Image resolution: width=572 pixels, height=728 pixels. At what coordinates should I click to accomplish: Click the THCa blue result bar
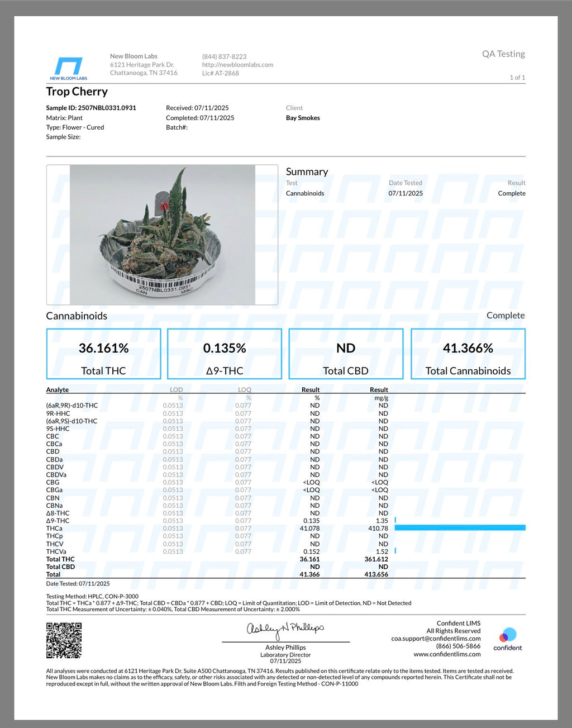point(460,528)
